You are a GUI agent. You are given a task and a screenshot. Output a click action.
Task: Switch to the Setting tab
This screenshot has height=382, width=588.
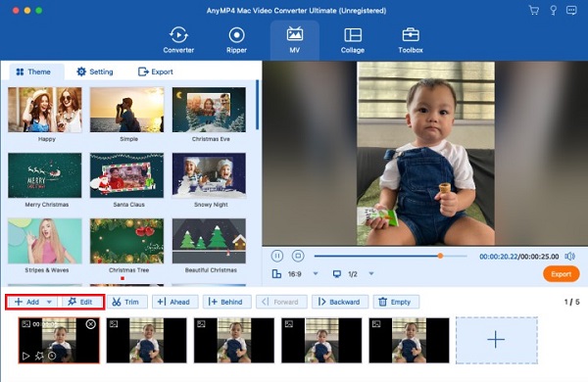[x=95, y=72]
